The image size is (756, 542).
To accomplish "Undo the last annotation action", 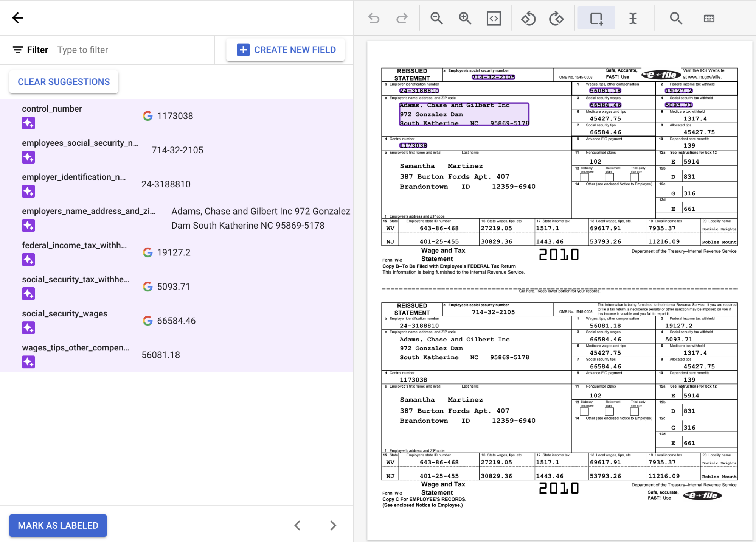I will pos(374,18).
